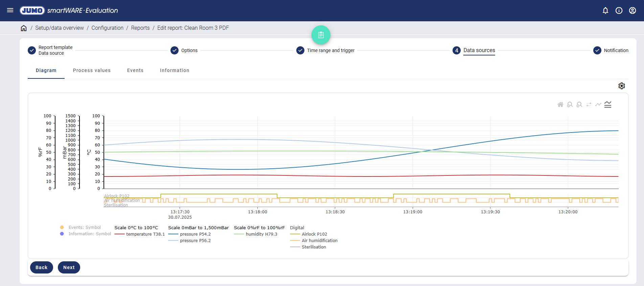The height and width of the screenshot is (286, 644).
Task: Switch to the Events tab
Action: (135, 70)
